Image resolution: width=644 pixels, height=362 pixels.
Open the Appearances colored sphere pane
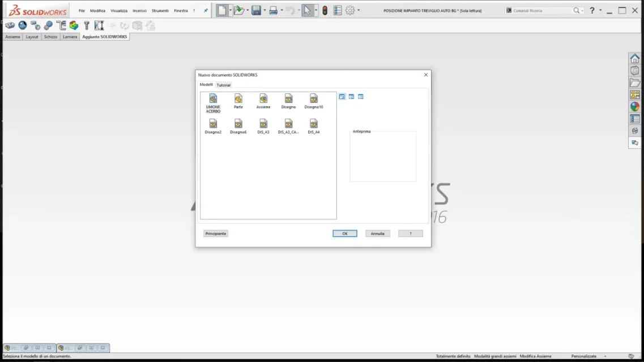pos(634,106)
